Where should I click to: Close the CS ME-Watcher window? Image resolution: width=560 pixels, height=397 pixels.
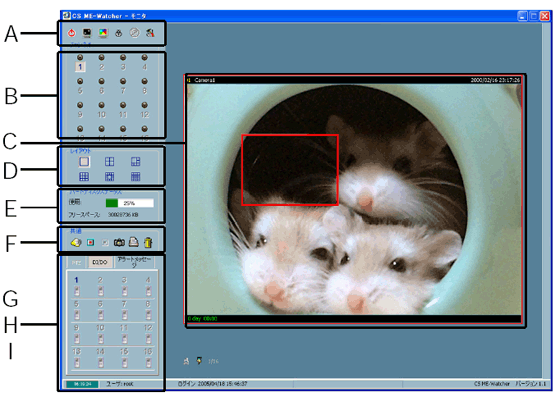coord(545,16)
